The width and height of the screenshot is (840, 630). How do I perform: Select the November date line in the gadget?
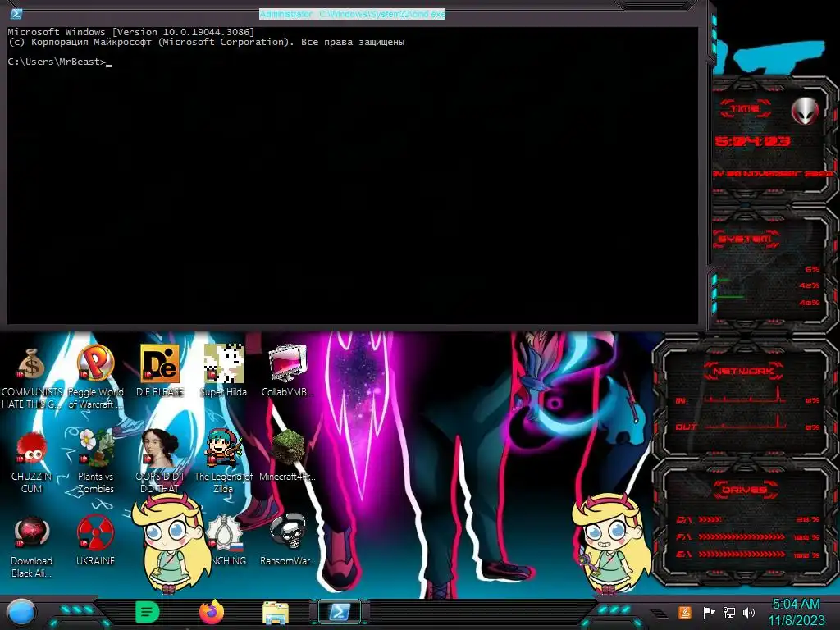(x=772, y=174)
